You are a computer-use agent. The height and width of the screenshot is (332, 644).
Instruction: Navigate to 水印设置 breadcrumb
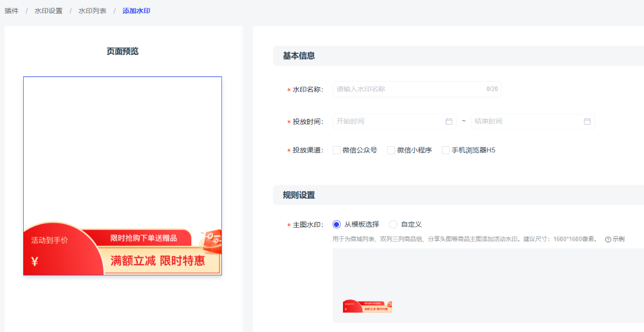48,11
